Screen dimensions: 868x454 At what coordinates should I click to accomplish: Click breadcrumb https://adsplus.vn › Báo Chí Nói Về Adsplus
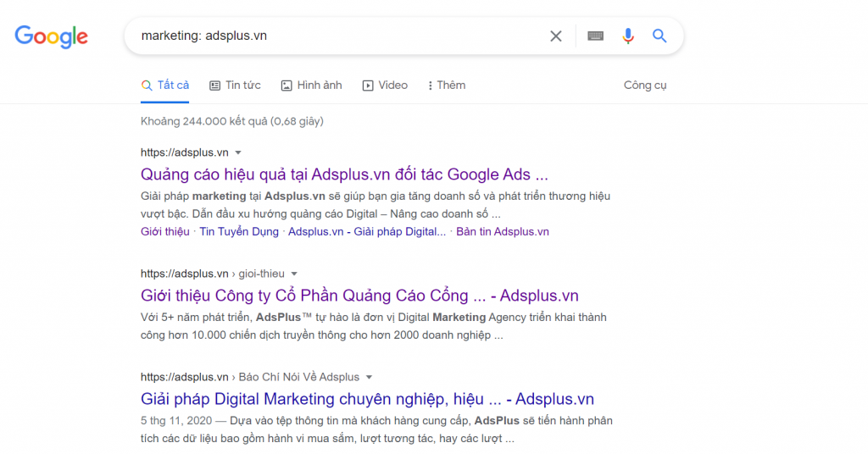pyautogui.click(x=250, y=377)
